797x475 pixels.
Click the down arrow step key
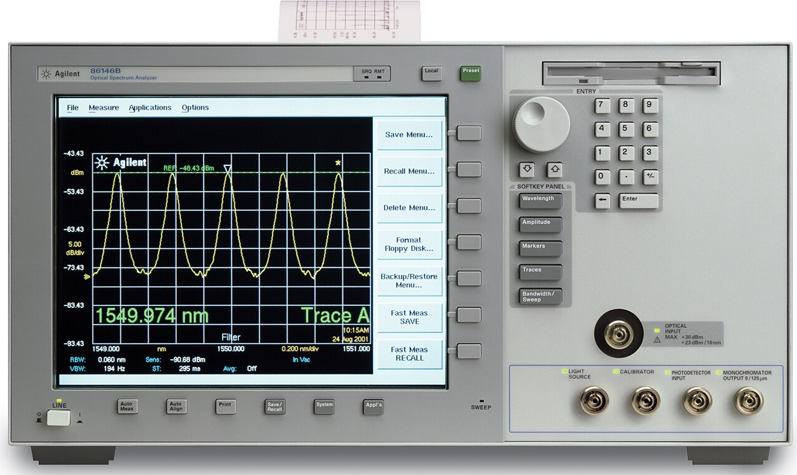(527, 169)
